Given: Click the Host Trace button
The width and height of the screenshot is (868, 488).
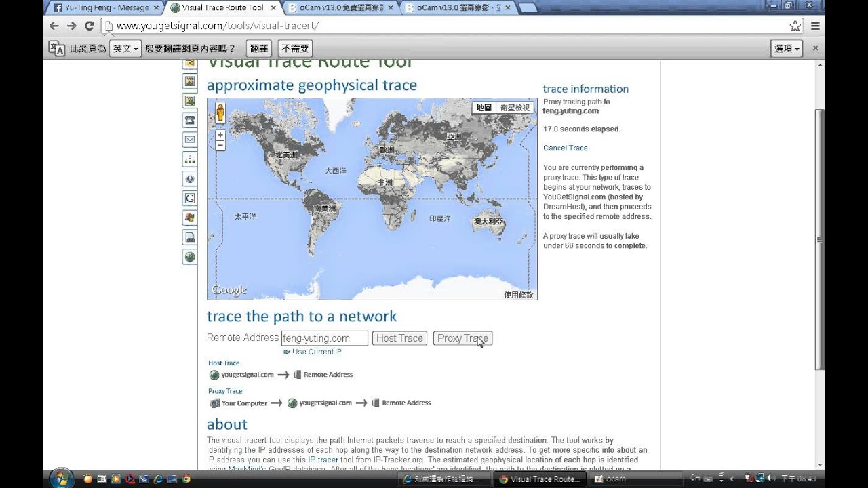Looking at the screenshot, I should [x=399, y=338].
